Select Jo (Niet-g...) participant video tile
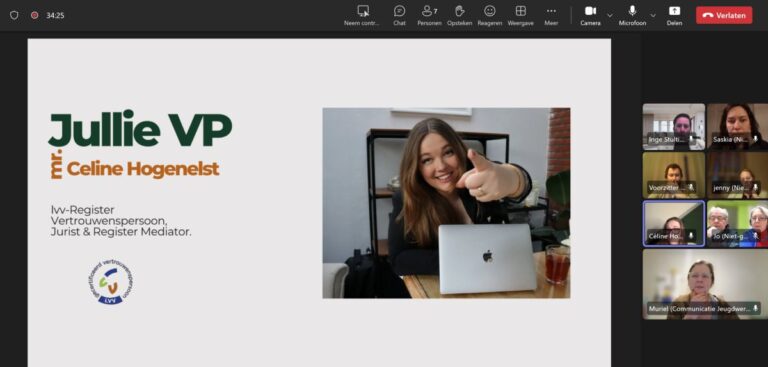The height and width of the screenshot is (367, 768). tap(738, 223)
